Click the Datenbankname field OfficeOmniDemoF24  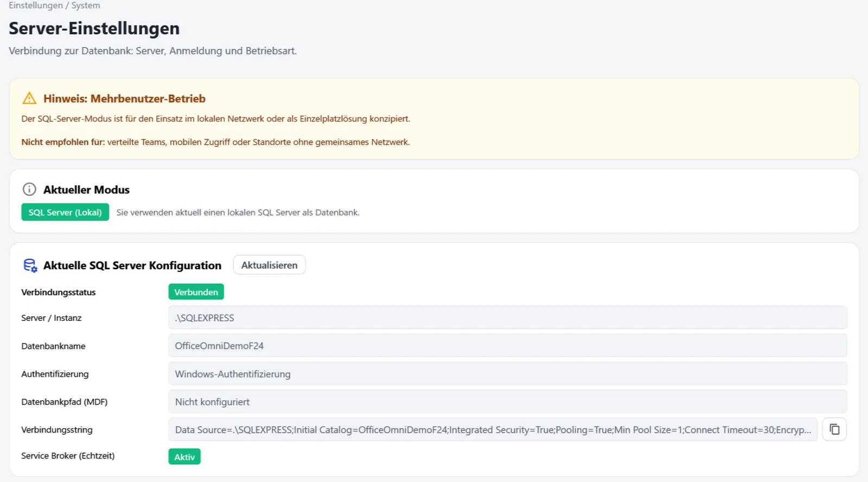click(507, 346)
